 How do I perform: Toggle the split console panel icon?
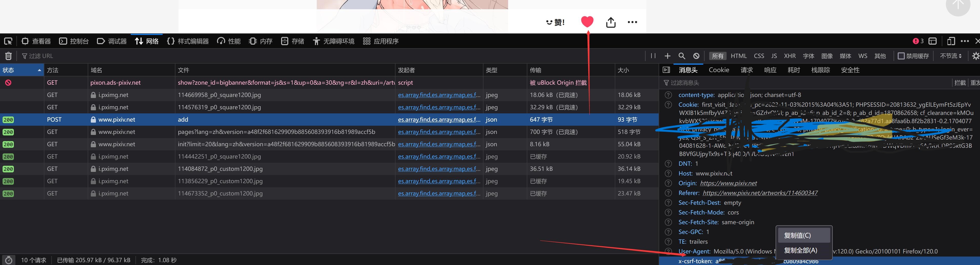click(x=933, y=41)
